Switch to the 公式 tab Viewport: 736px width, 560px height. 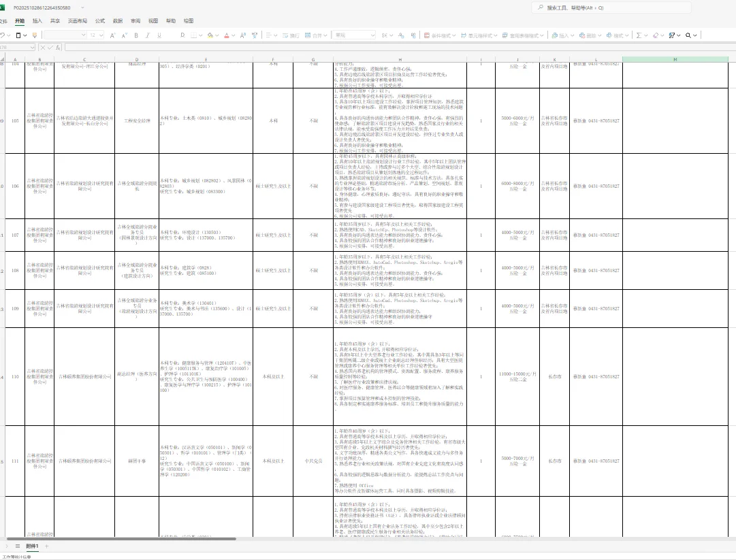pos(100,21)
